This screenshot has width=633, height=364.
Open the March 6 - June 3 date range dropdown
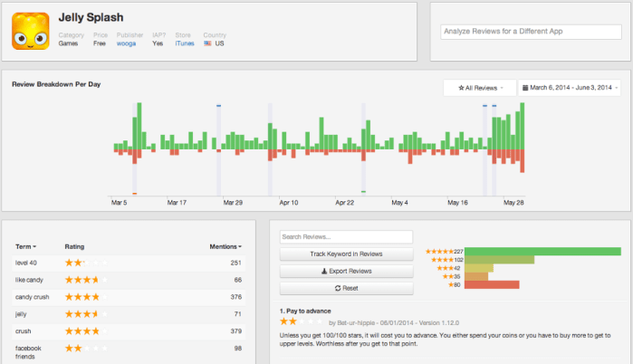(x=570, y=88)
